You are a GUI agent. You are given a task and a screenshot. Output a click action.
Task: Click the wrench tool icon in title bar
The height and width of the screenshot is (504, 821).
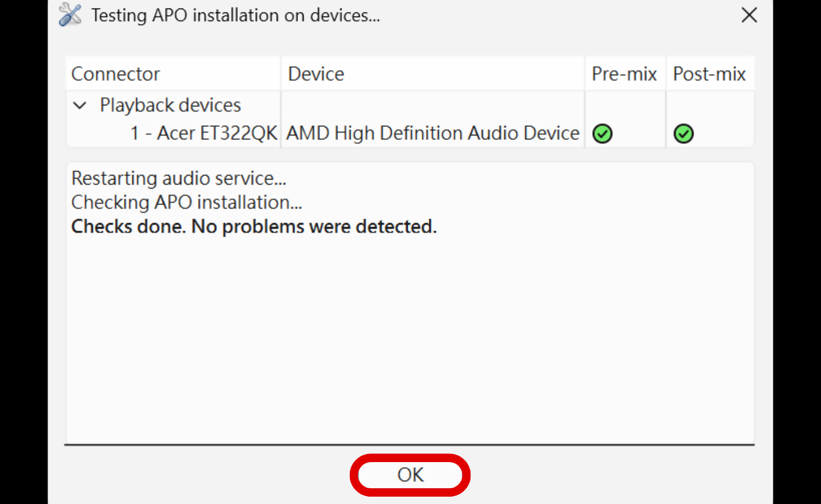pyautogui.click(x=70, y=15)
